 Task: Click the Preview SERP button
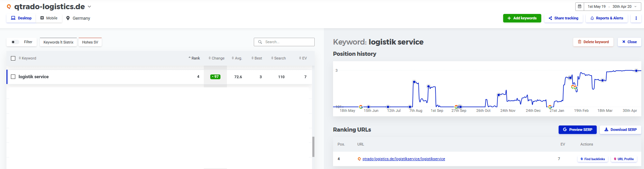[x=577, y=130]
